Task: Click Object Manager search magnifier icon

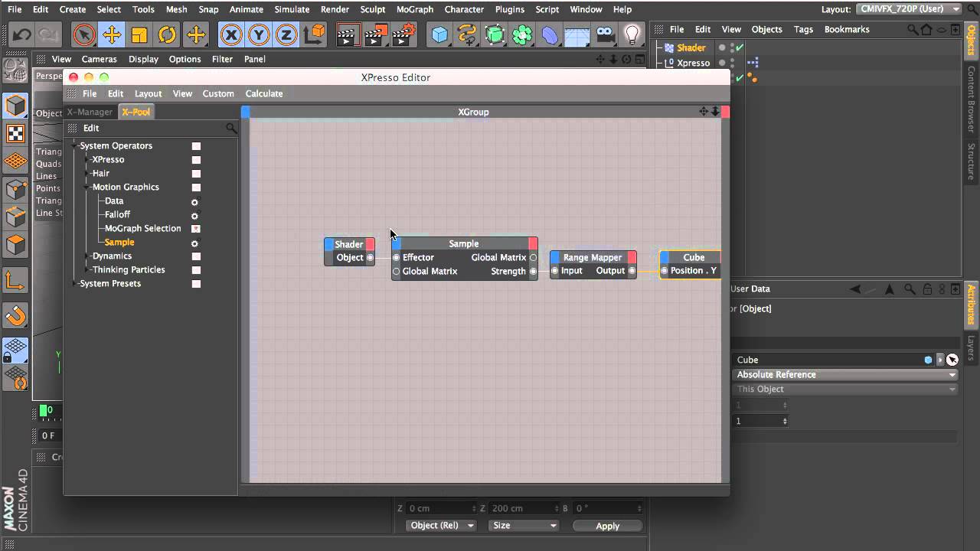Action: [x=913, y=29]
